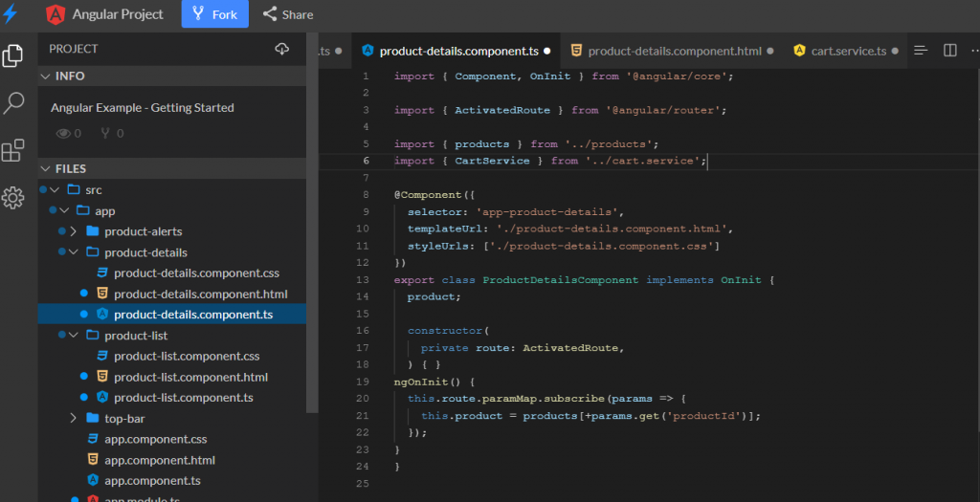
Task: Click the editor format lines icon
Action: (x=921, y=51)
